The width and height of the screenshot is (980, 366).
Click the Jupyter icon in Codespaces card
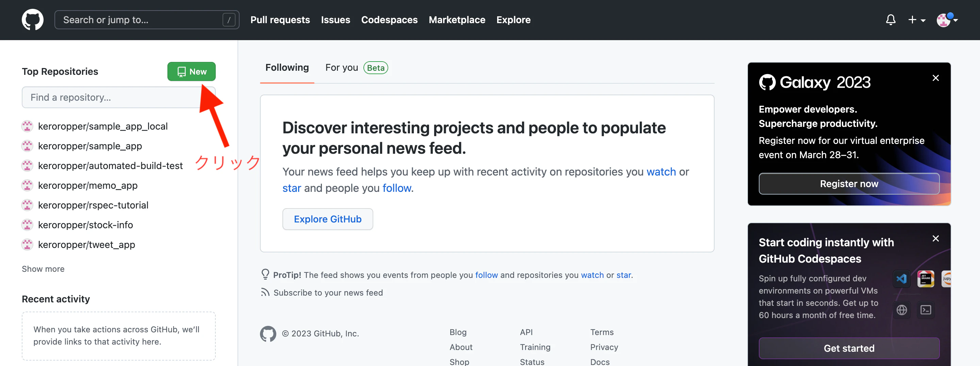click(946, 279)
